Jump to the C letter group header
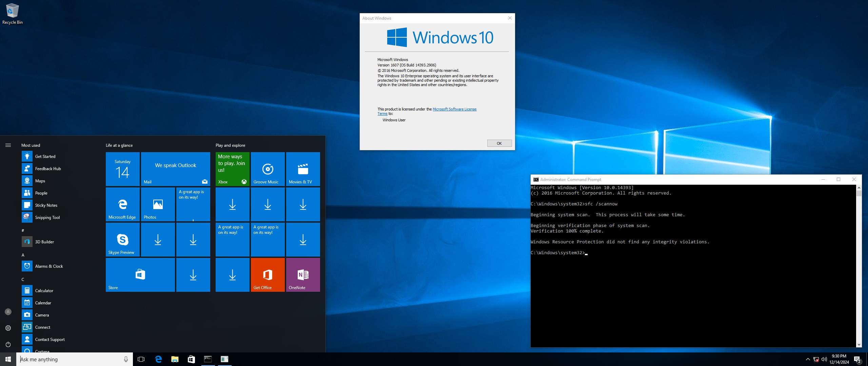Viewport: 868px width, 366px height. [23, 279]
